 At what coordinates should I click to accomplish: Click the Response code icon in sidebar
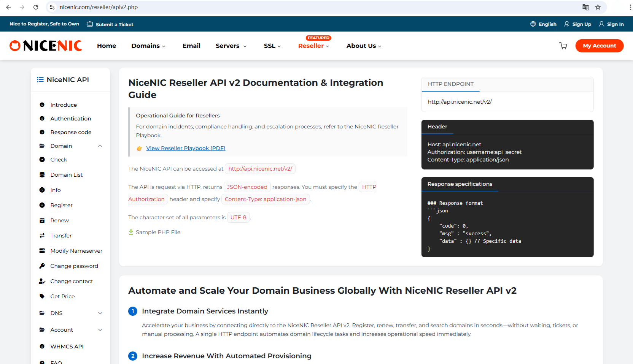(42, 132)
